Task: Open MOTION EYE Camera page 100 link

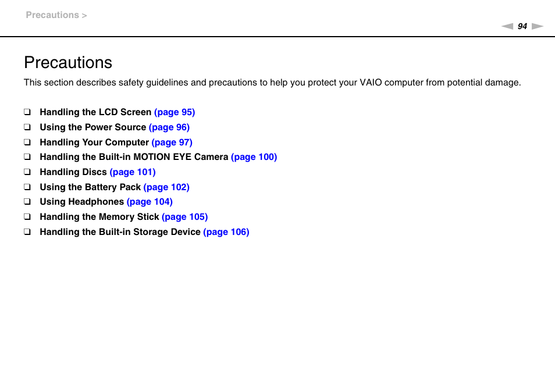Action: point(254,157)
